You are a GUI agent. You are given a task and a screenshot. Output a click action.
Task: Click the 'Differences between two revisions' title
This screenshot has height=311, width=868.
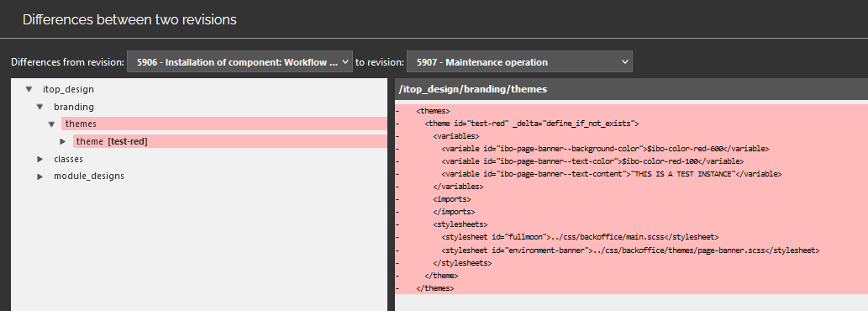click(129, 19)
